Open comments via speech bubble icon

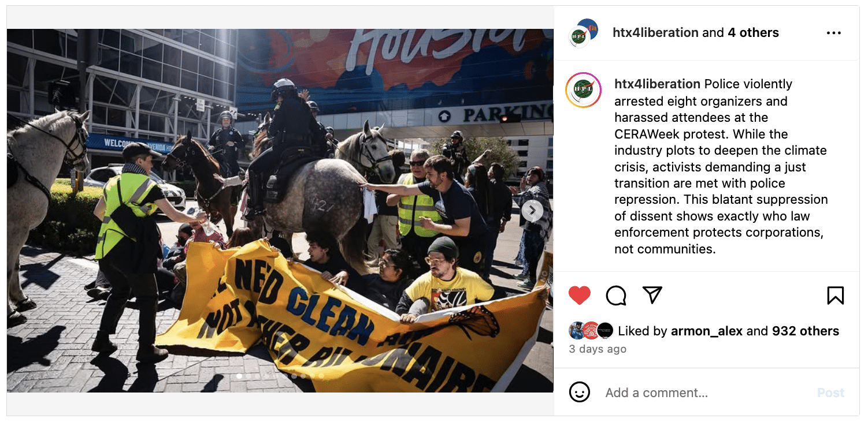pyautogui.click(x=616, y=296)
